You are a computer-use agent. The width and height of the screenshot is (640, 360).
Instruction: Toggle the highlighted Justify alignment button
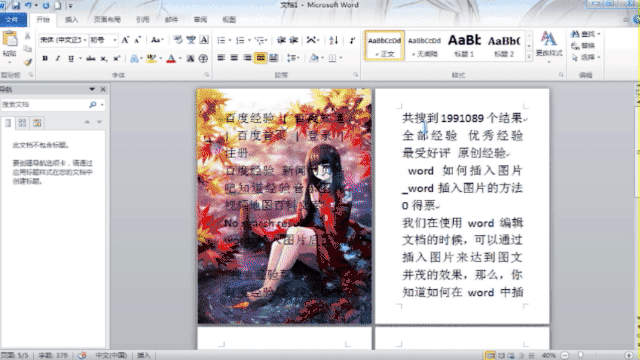click(x=260, y=58)
